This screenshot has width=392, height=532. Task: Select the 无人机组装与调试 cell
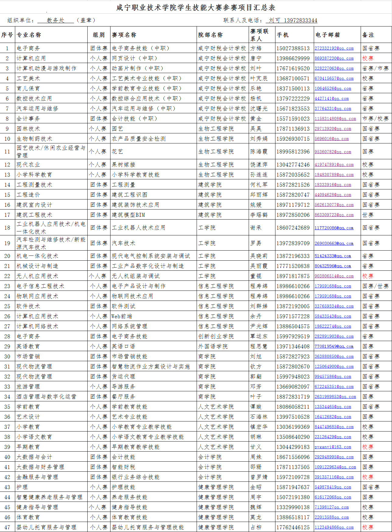pyautogui.click(x=135, y=276)
